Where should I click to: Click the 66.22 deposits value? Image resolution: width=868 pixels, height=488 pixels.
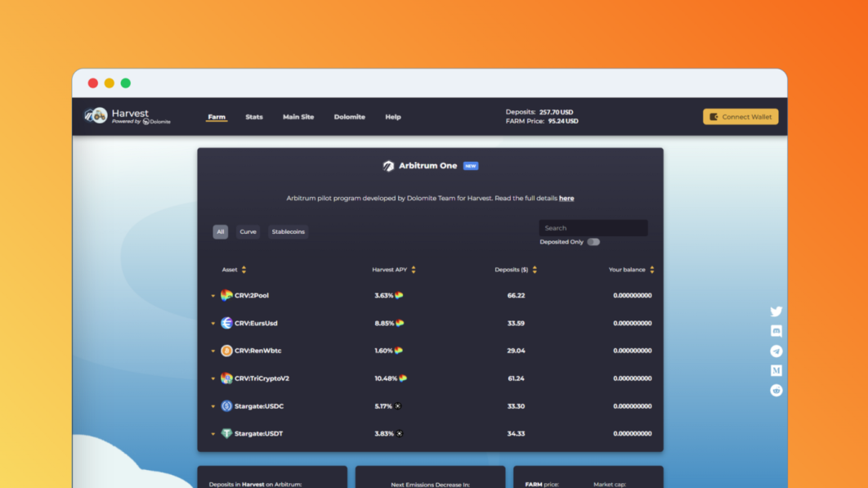(x=516, y=295)
